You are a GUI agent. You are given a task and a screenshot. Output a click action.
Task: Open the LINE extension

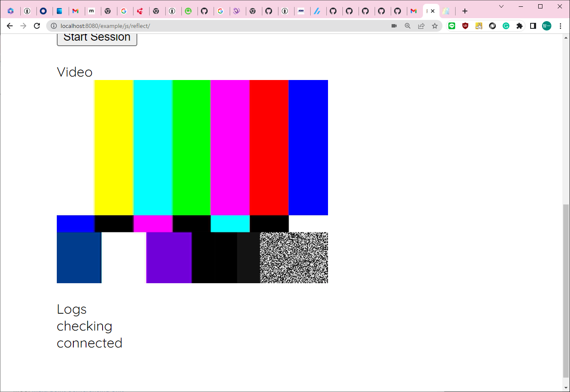[452, 26]
